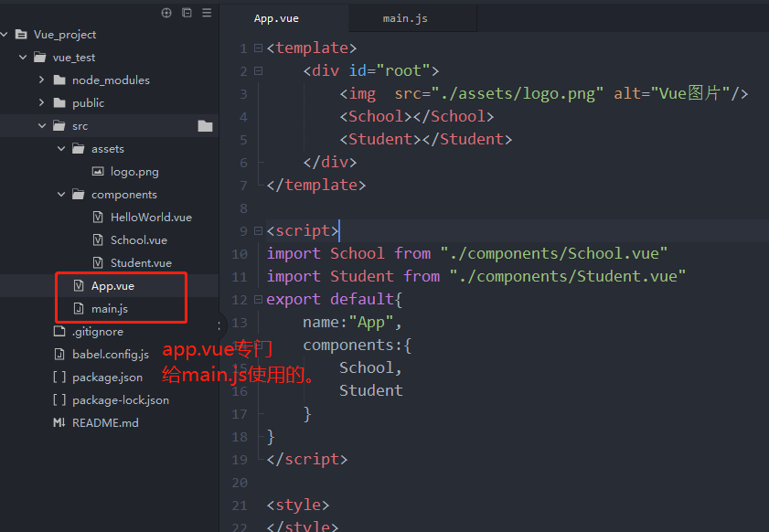Image resolution: width=769 pixels, height=532 pixels.
Task: Open School.vue from the file tree
Action: point(139,240)
